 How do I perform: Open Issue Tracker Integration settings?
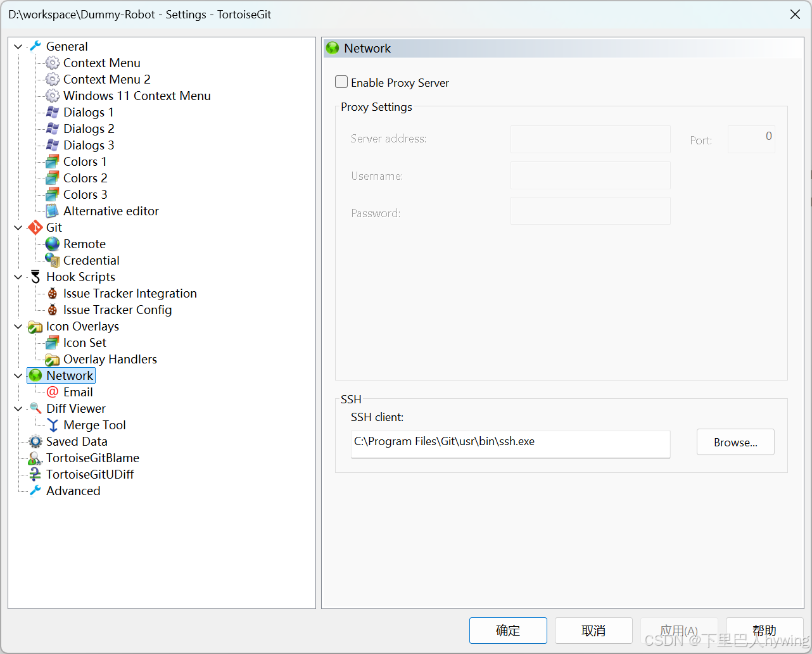[130, 293]
